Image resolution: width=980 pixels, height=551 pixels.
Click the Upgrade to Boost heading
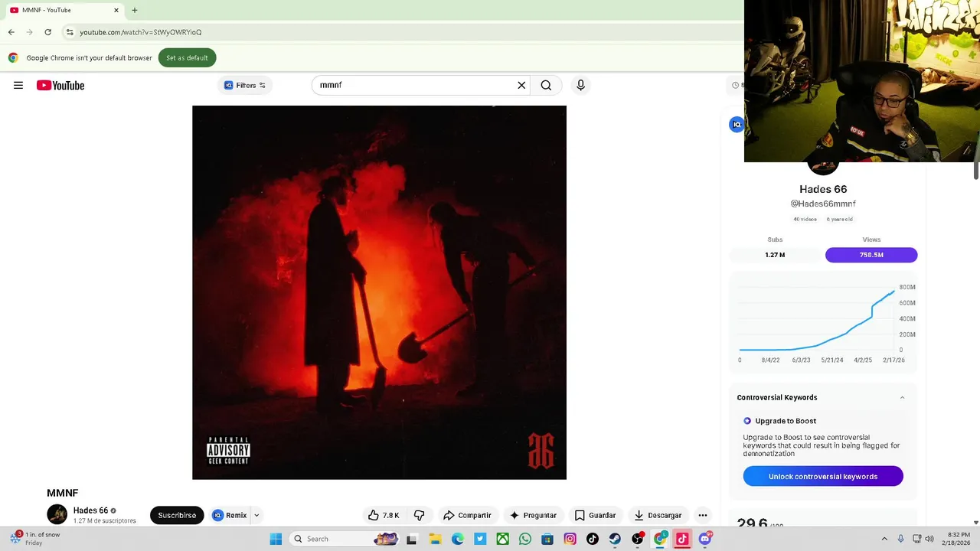(x=786, y=421)
